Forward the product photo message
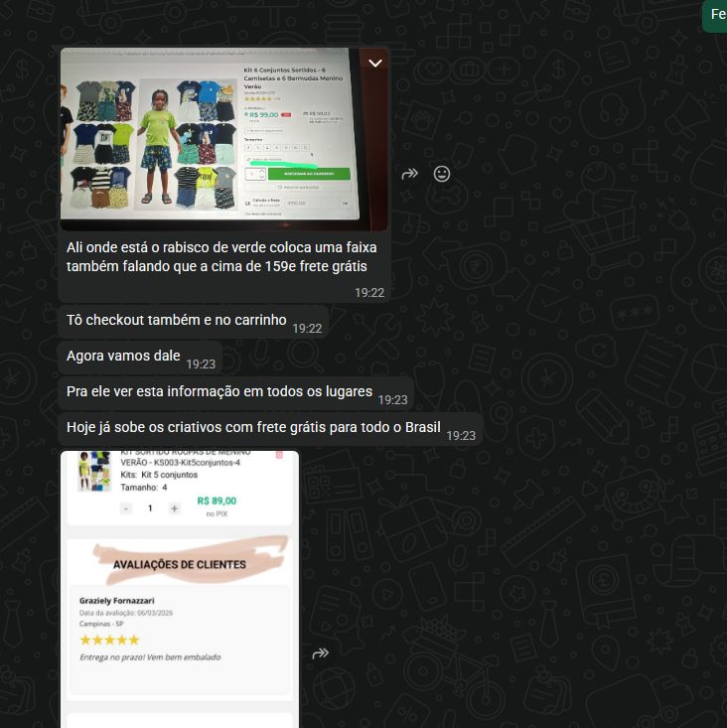The image size is (727, 728). click(409, 174)
